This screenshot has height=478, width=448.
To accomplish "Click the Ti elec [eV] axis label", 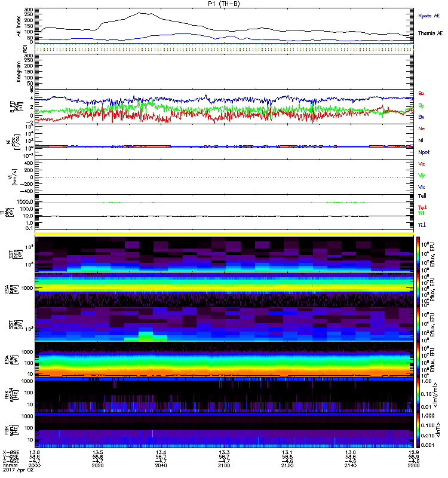I will (x=7, y=212).
